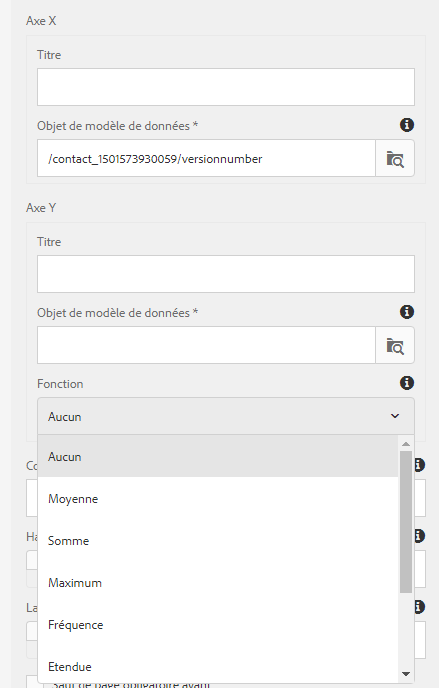Screen dimensions: 439x688
Task: Select Moyenne in the dropdown list
Action: [218, 498]
